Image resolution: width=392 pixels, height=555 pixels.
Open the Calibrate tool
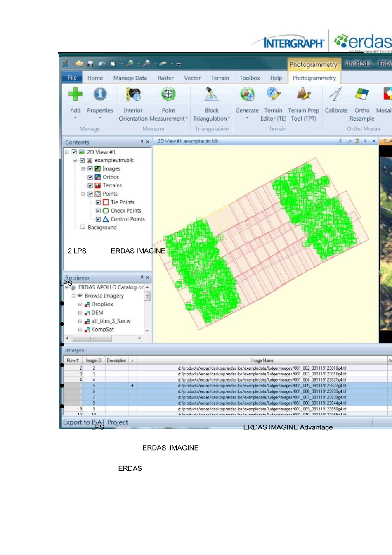336,94
